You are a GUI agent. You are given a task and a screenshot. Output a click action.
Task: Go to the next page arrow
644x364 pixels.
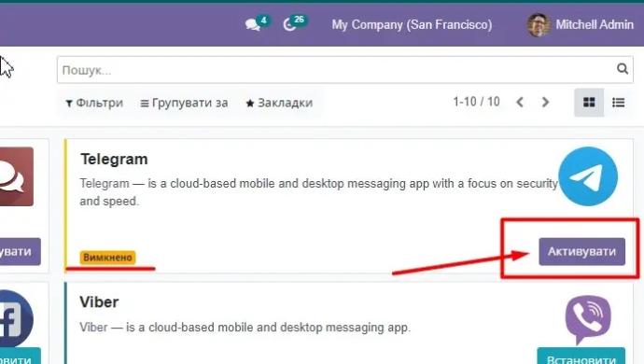[545, 102]
